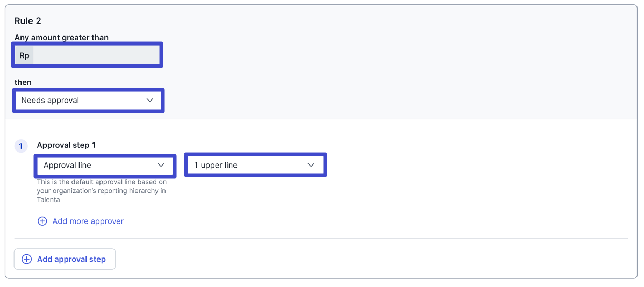
Task: Click the Add more approver link
Action: (x=88, y=221)
